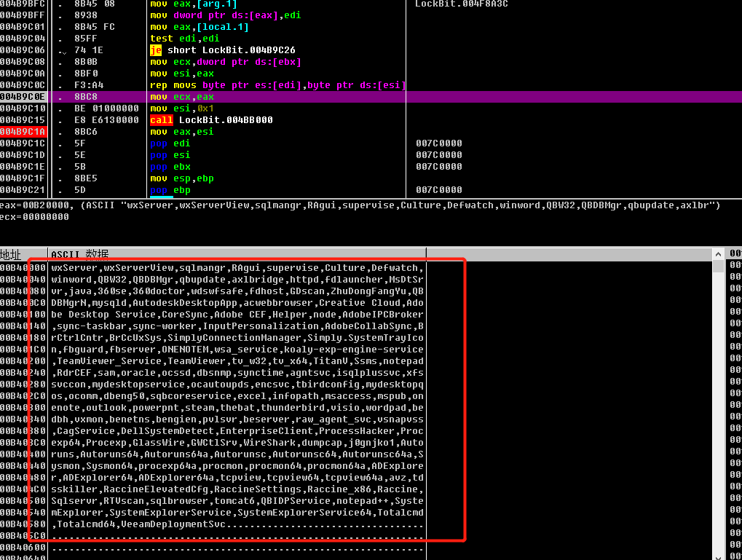
Task: Click dump row starting n,fbguard,fbserver
Action: pos(237,350)
